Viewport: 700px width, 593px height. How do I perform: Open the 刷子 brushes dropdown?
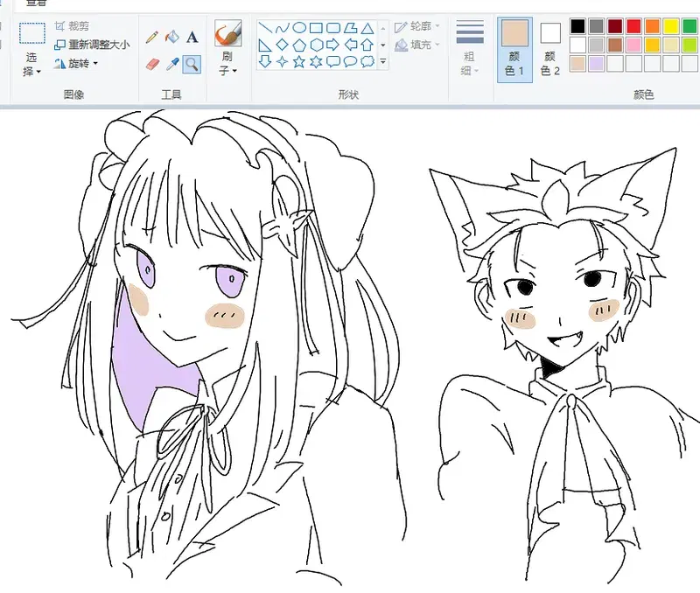(227, 47)
